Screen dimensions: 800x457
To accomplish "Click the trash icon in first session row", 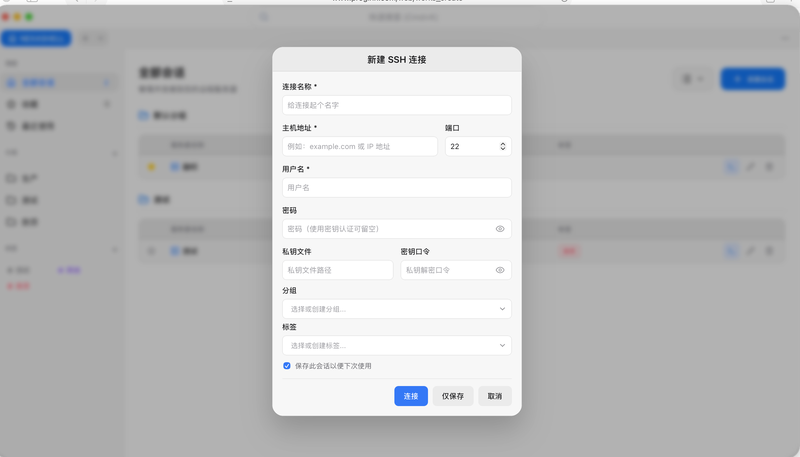I will [769, 167].
